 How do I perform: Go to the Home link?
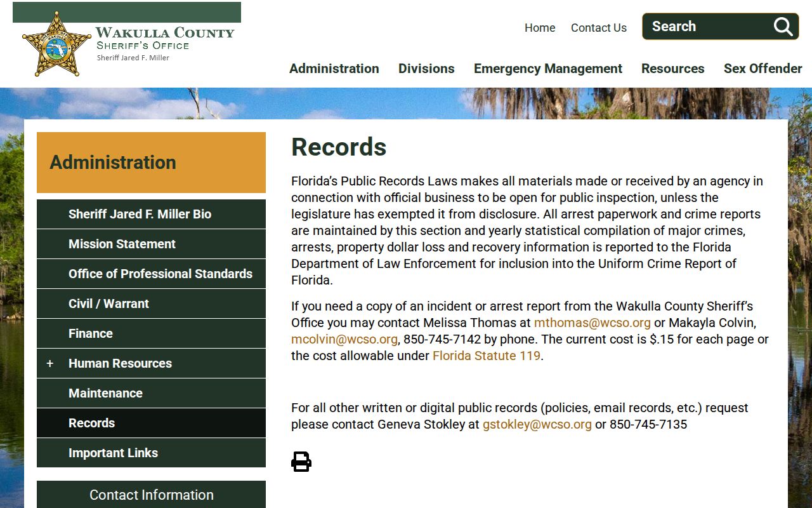click(x=540, y=28)
